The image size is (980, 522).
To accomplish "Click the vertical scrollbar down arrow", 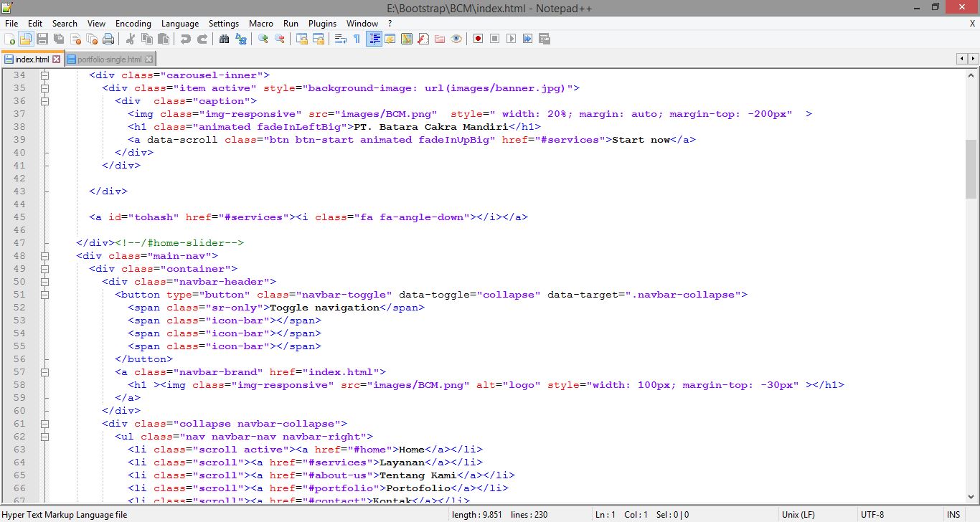I will (971, 497).
